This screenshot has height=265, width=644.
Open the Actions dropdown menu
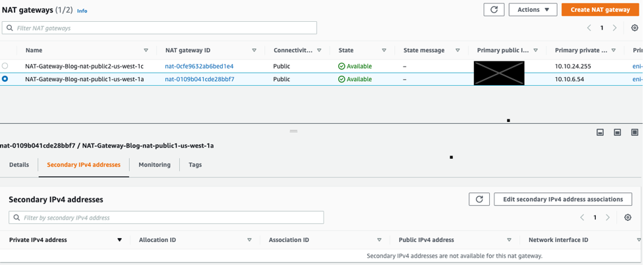tap(533, 10)
